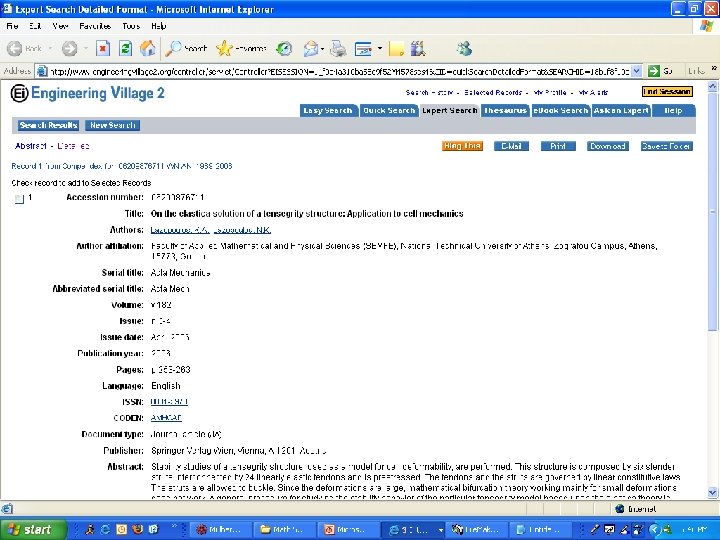The height and width of the screenshot is (540, 720).
Task: Click the green Go arrow button
Action: (x=653, y=71)
